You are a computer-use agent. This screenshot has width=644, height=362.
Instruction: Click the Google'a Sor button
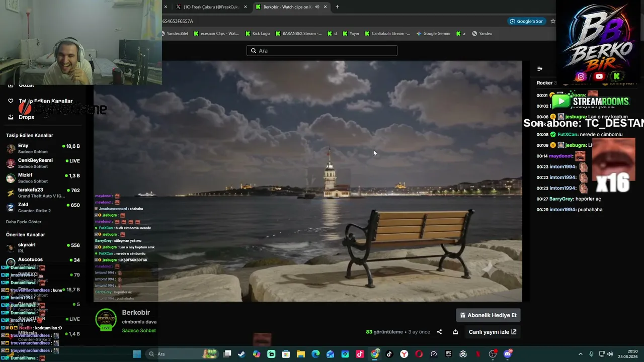[526, 21]
